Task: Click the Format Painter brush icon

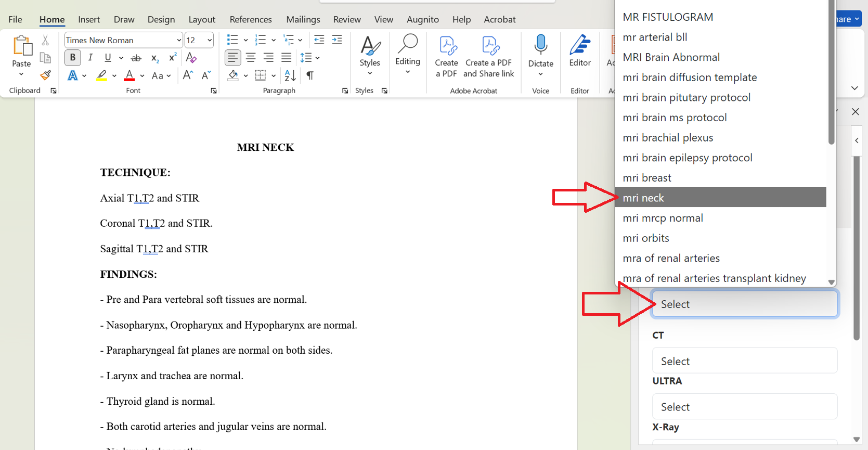Action: pos(46,75)
